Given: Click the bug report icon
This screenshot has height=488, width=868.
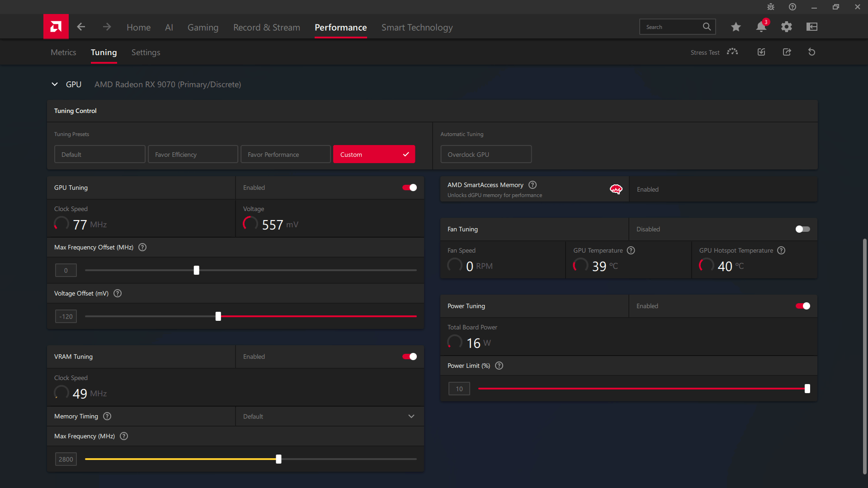Looking at the screenshot, I should click(x=770, y=7).
